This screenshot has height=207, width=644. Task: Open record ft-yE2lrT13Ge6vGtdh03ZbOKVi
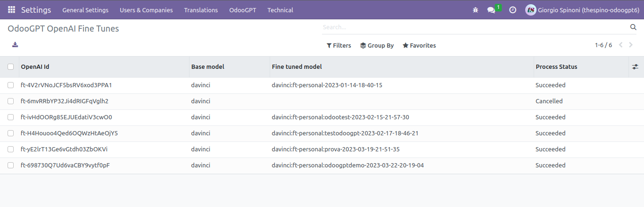coord(64,149)
